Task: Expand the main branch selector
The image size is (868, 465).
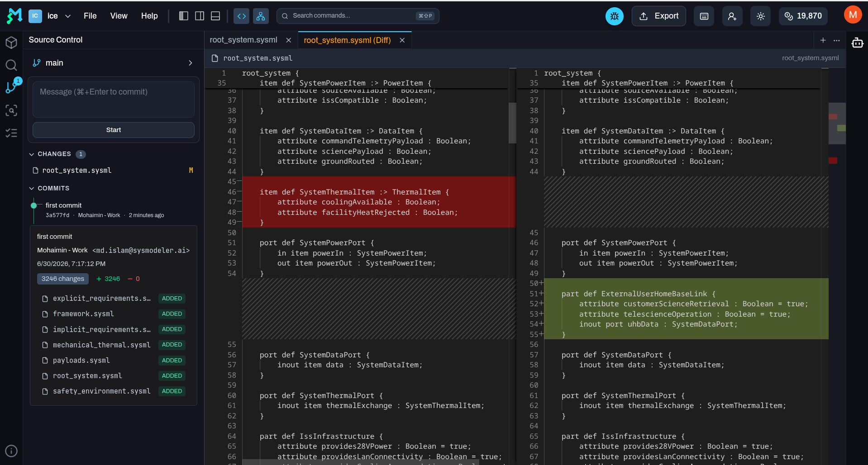Action: (114, 63)
